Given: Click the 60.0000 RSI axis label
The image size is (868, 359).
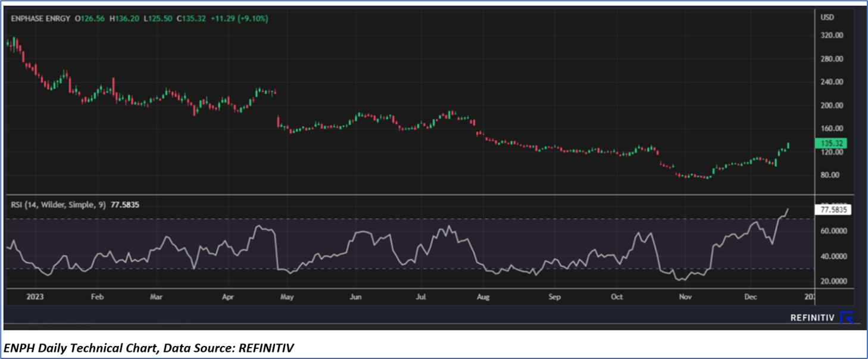Looking at the screenshot, I should click(x=834, y=231).
